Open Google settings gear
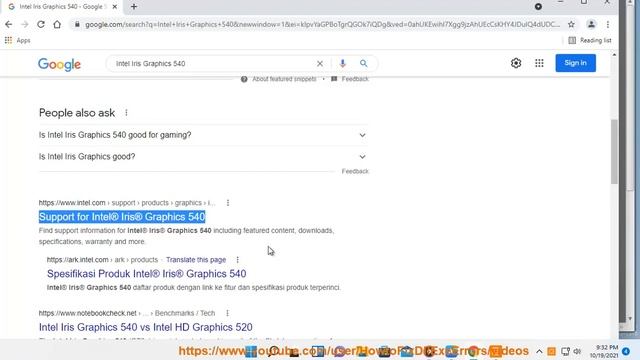Viewport: 640px width, 360px height. (x=516, y=63)
